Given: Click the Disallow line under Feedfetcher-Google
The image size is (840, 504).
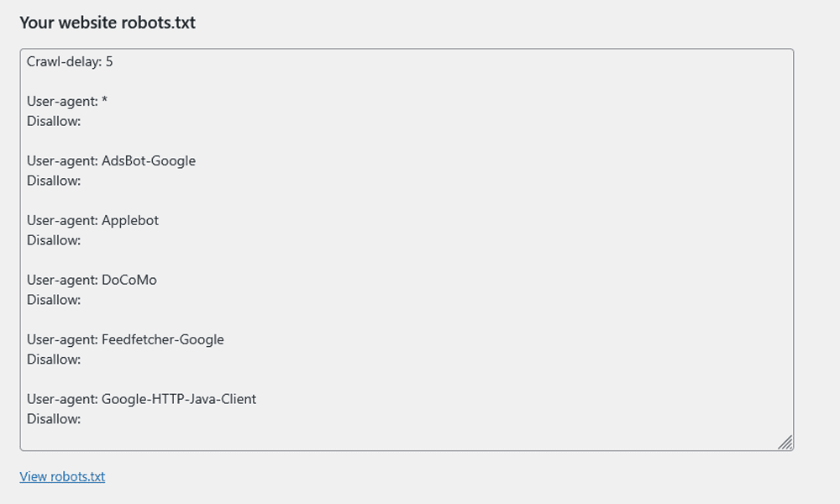Looking at the screenshot, I should 54,360.
